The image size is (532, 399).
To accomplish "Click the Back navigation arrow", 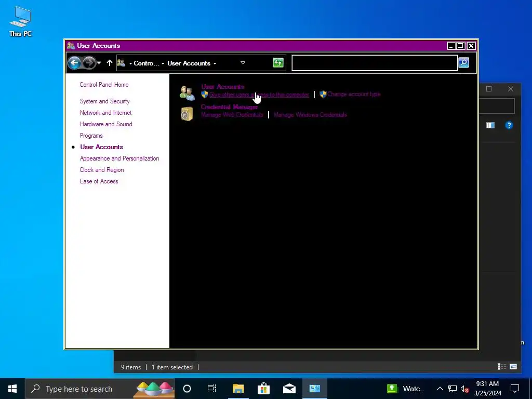I will pos(74,63).
